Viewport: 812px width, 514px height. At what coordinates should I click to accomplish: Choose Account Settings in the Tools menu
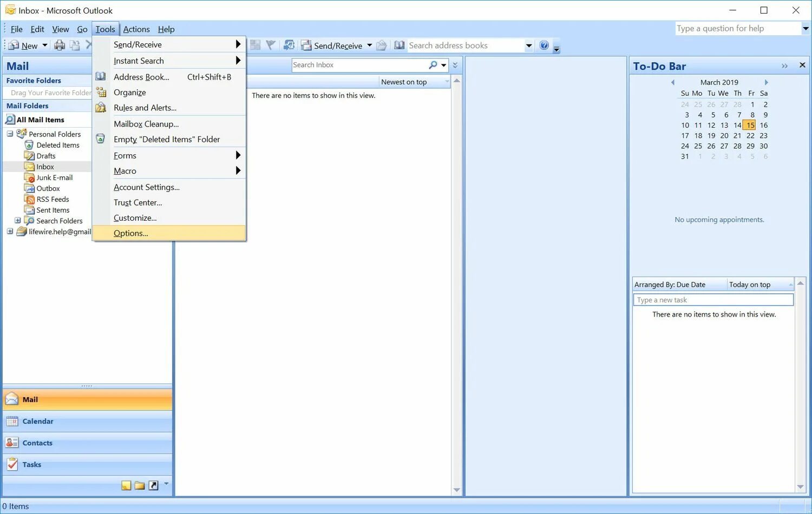[x=169, y=187]
